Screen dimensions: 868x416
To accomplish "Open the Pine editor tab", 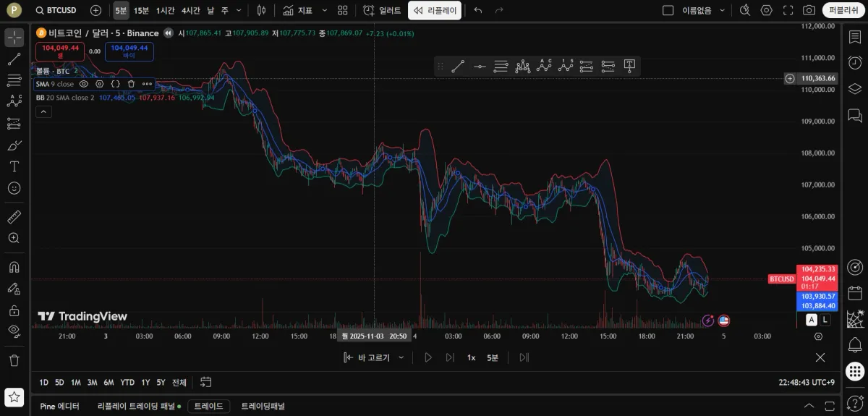I will (x=59, y=406).
